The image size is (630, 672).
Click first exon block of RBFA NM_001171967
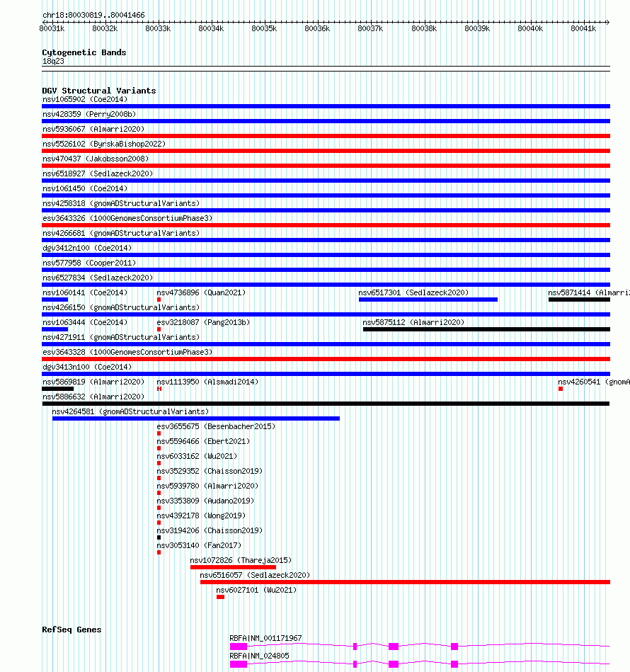tap(239, 647)
